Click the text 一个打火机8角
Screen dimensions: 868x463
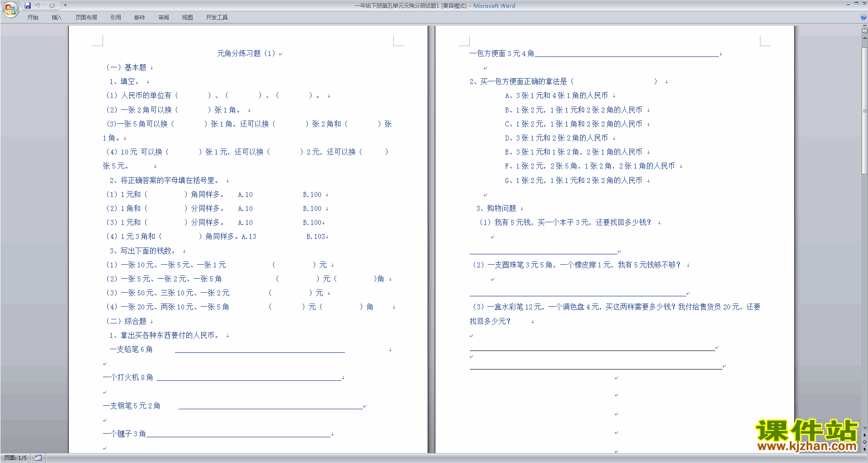[x=127, y=377]
